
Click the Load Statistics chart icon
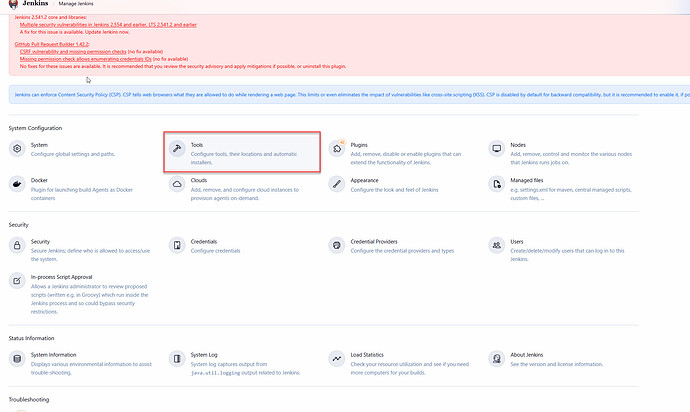pyautogui.click(x=337, y=359)
